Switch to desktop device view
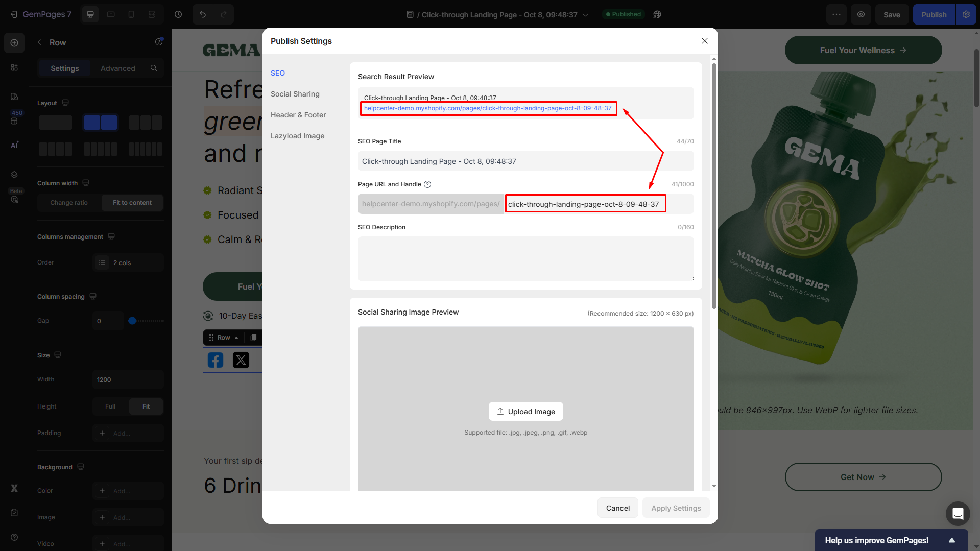 coord(90,14)
